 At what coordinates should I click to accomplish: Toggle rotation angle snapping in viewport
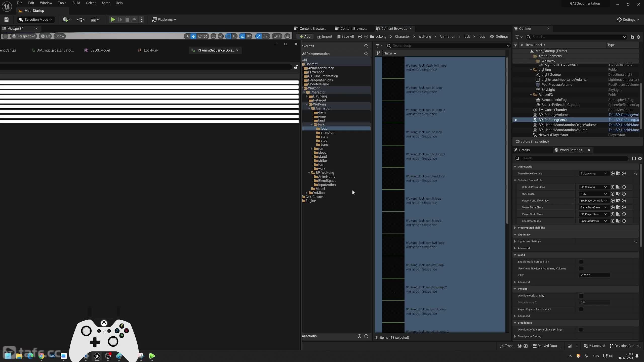click(242, 36)
